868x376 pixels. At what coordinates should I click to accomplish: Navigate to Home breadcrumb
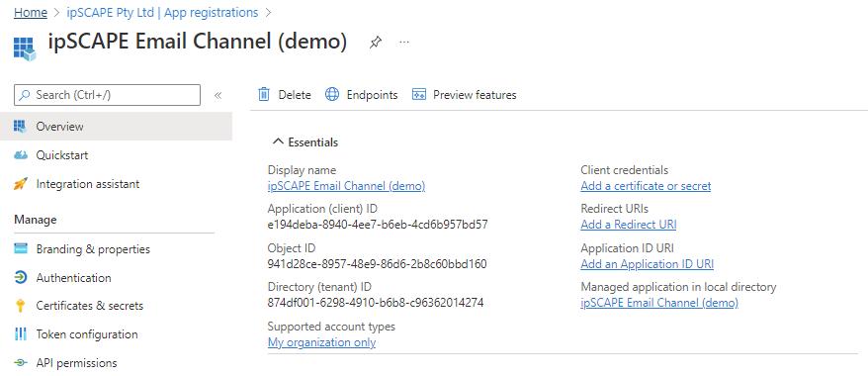click(31, 12)
